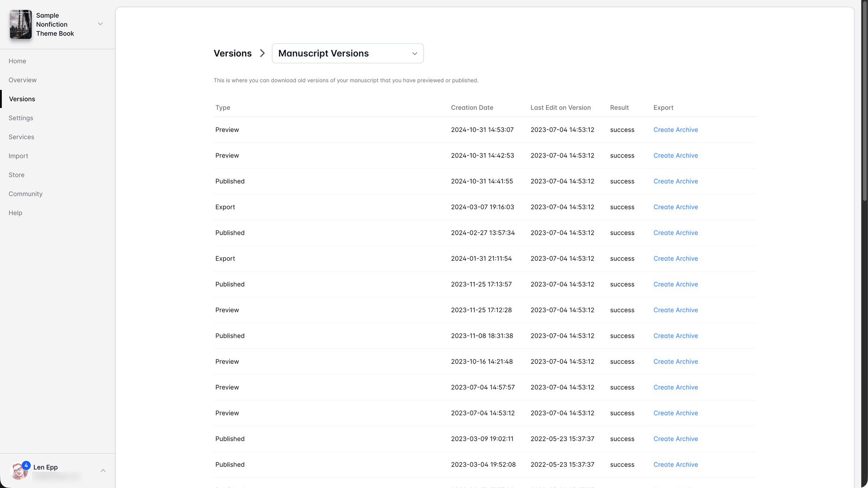Select Store in the sidebar
The height and width of the screenshot is (488, 868).
coord(16,175)
